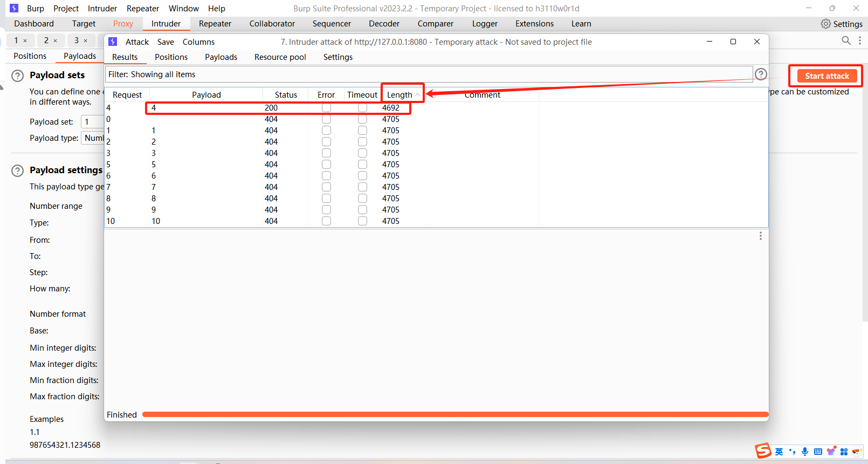
Task: Click the Start attack button
Action: (x=826, y=76)
